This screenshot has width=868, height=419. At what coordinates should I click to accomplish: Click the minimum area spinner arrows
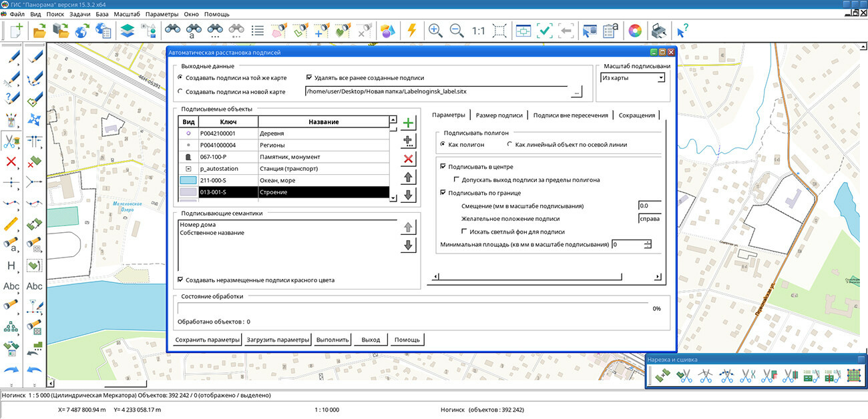click(x=648, y=245)
